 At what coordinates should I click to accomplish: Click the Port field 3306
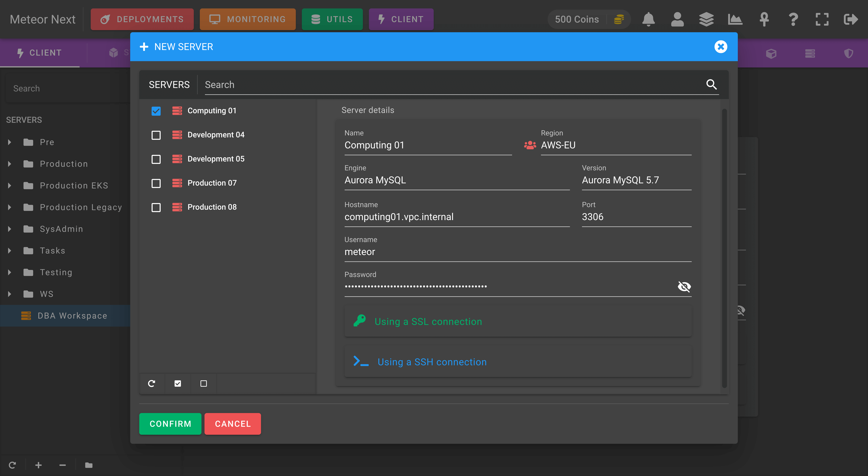click(637, 217)
